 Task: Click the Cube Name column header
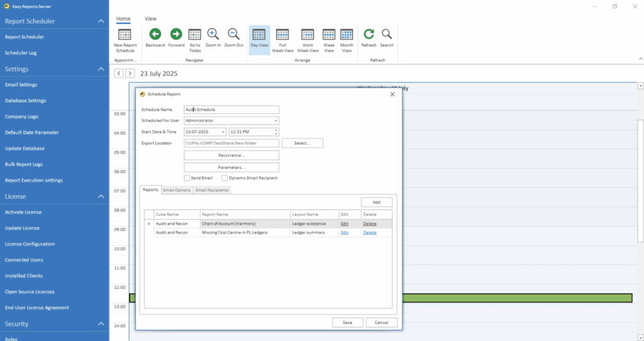point(177,215)
